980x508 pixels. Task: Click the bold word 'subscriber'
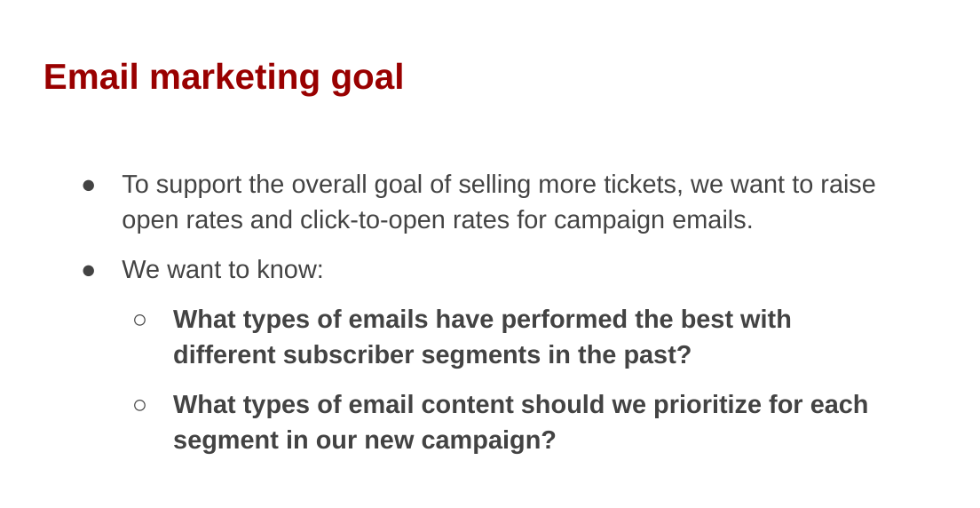[x=348, y=354]
